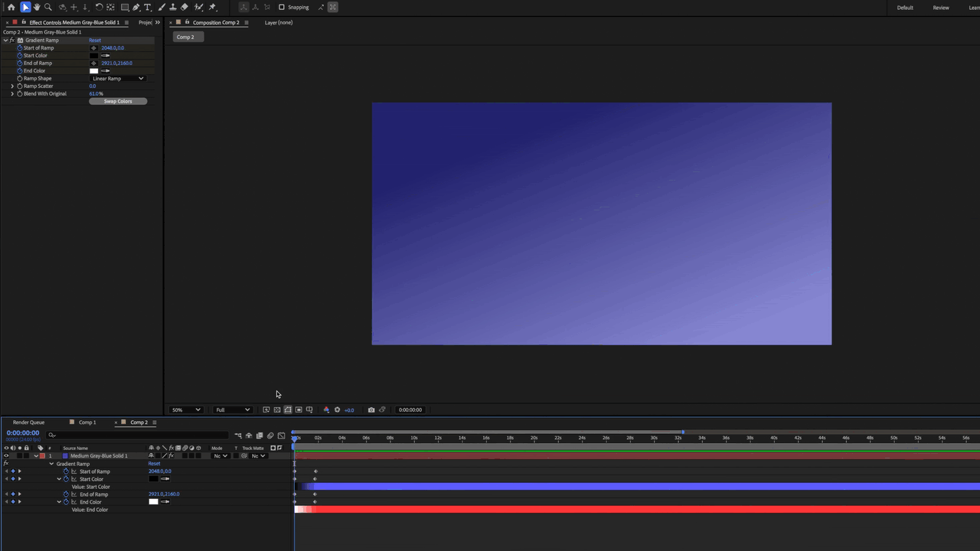Viewport: 980px width, 551px height.
Task: Select the Hand tool
Action: coord(37,7)
